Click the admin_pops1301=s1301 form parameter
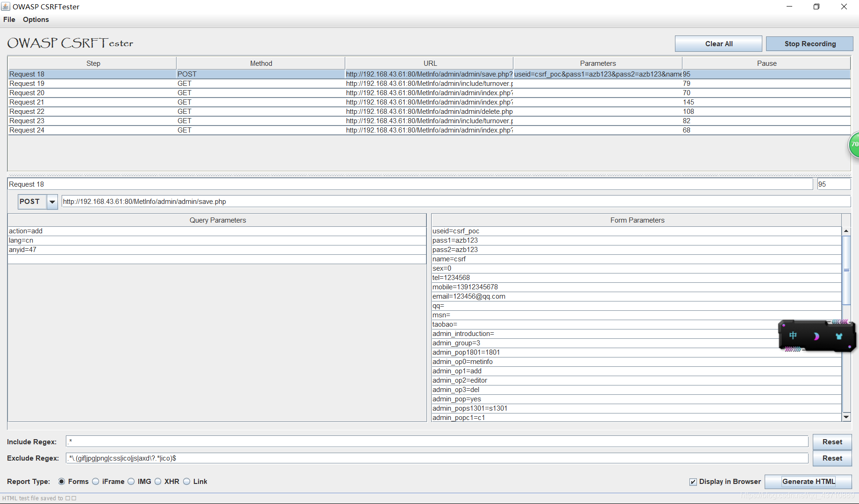This screenshot has width=859, height=504. 636,408
